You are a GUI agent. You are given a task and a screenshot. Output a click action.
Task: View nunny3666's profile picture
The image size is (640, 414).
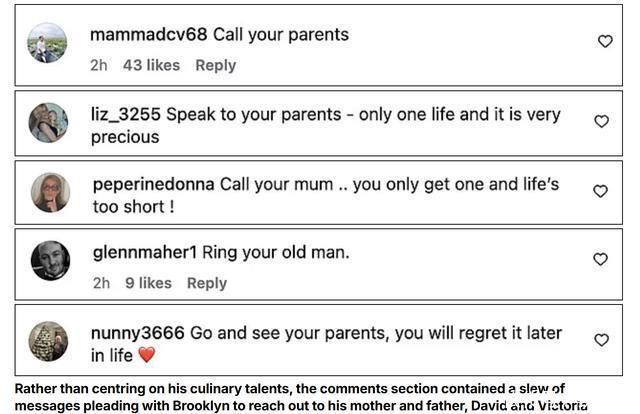coord(48,341)
